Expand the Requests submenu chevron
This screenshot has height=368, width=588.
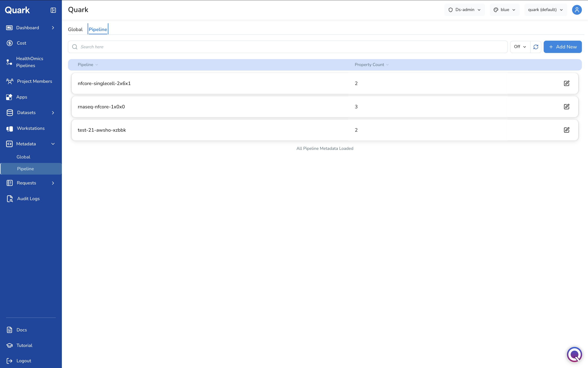tap(53, 183)
